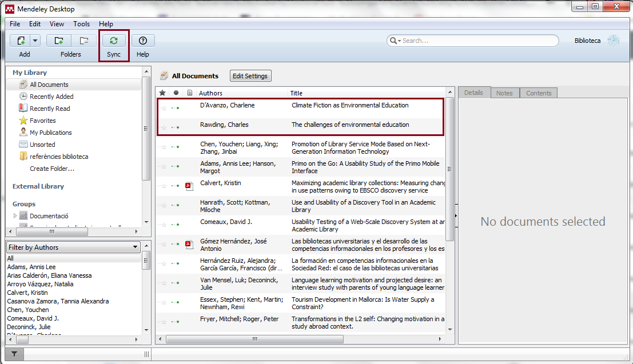
Task: Select 'Tourism Development in Mallorca' document
Action: click(363, 303)
